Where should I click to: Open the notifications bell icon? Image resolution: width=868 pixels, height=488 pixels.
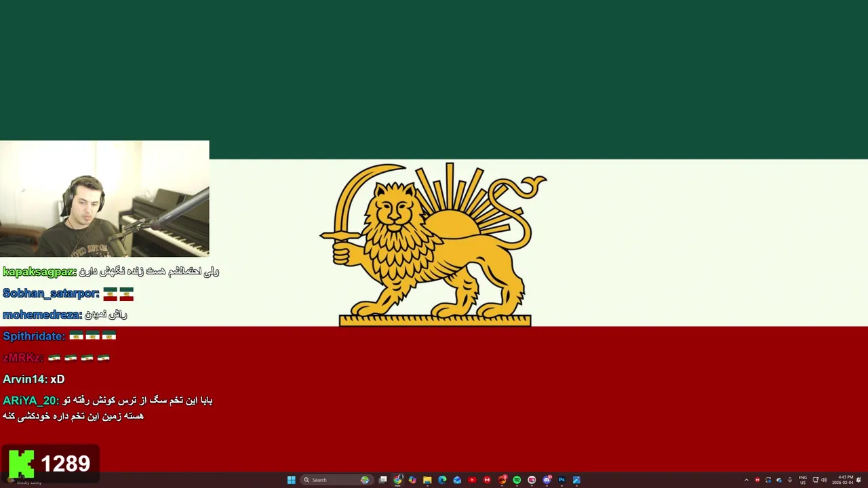pos(859,480)
